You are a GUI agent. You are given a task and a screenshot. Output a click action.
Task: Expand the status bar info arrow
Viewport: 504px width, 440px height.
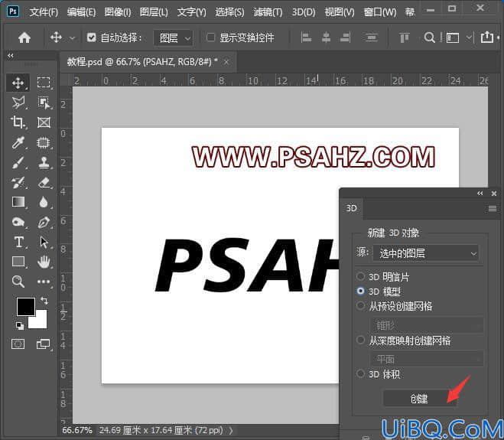click(x=231, y=431)
